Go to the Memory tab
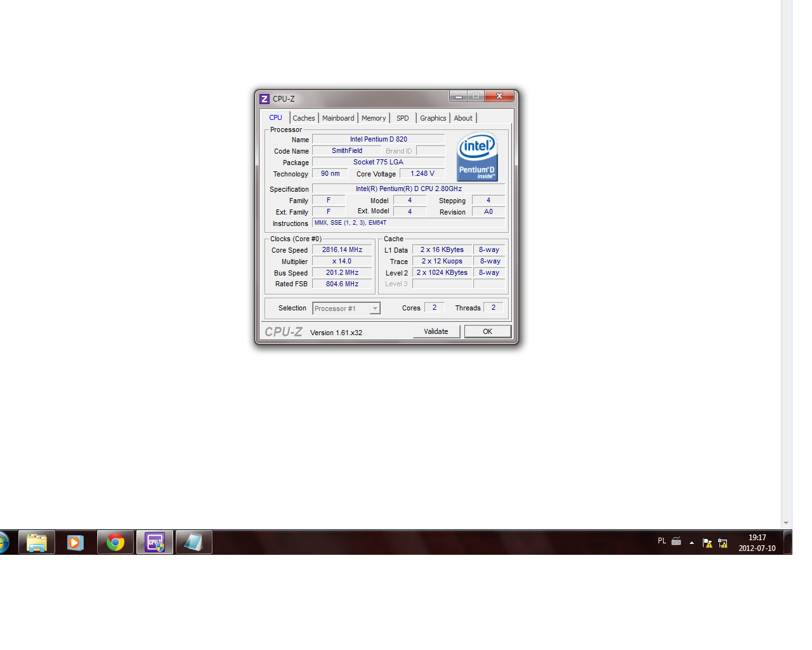 (374, 118)
